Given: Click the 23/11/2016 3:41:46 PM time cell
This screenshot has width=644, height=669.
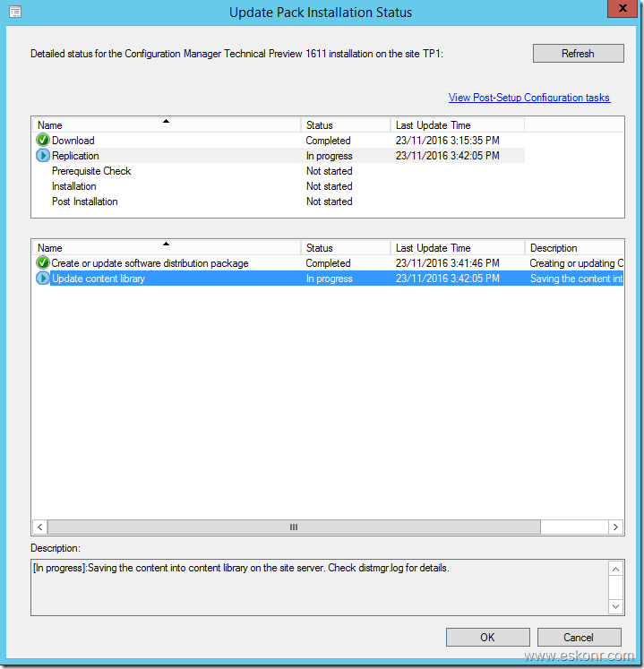Looking at the screenshot, I should (x=447, y=263).
